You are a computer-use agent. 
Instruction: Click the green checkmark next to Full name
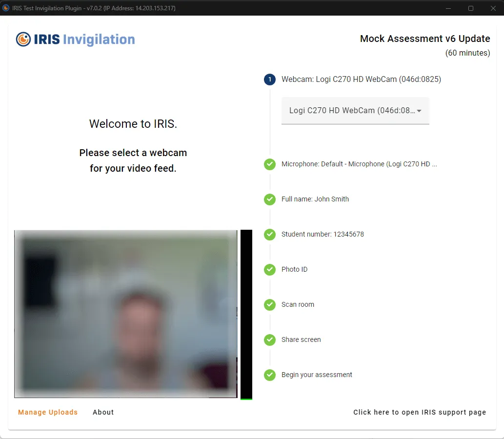pos(270,199)
